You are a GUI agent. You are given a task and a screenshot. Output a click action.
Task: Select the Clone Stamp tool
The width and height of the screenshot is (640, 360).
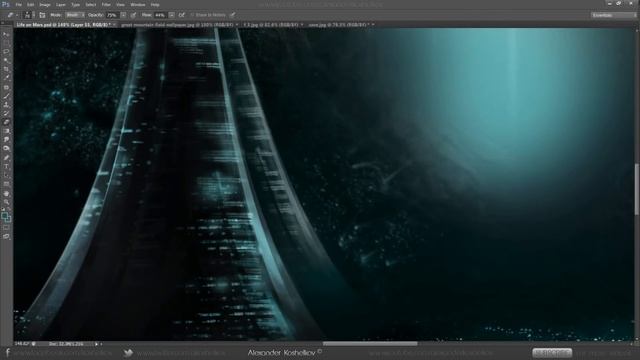(x=6, y=105)
